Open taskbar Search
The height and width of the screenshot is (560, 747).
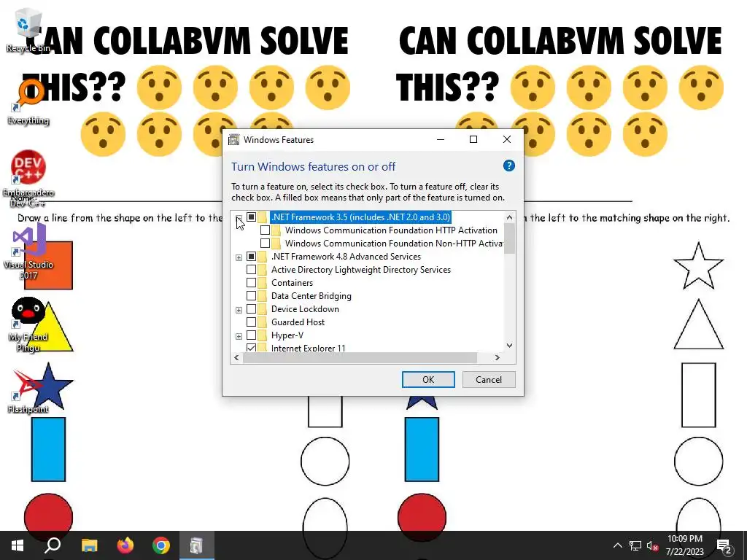[53, 545]
